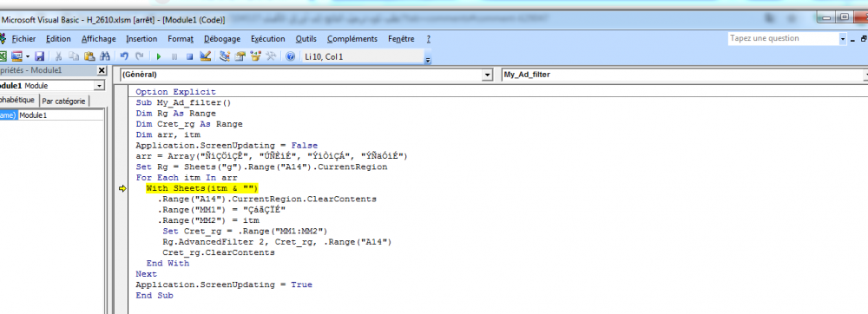Click the Undo arrow icon

point(124,56)
